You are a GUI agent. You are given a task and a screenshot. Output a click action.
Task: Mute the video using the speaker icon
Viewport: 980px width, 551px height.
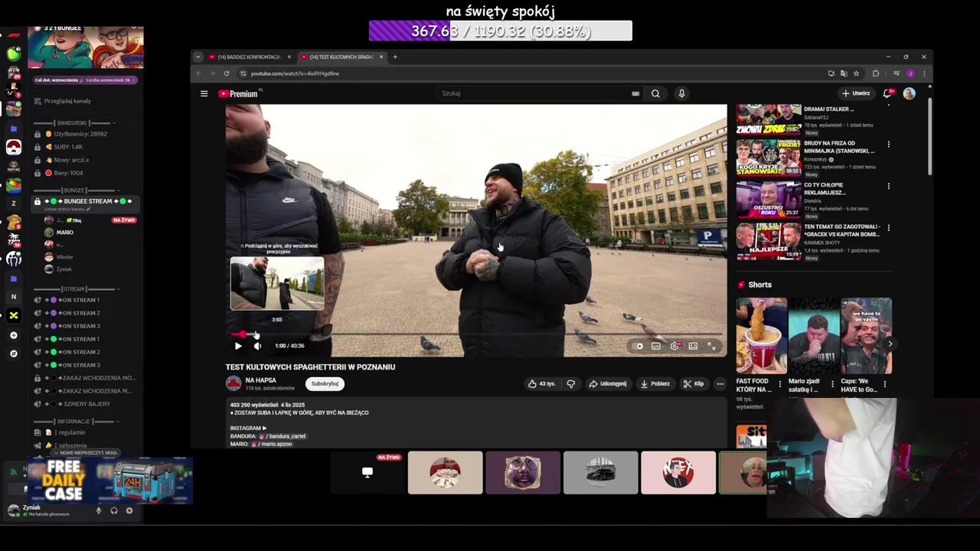pyautogui.click(x=257, y=346)
